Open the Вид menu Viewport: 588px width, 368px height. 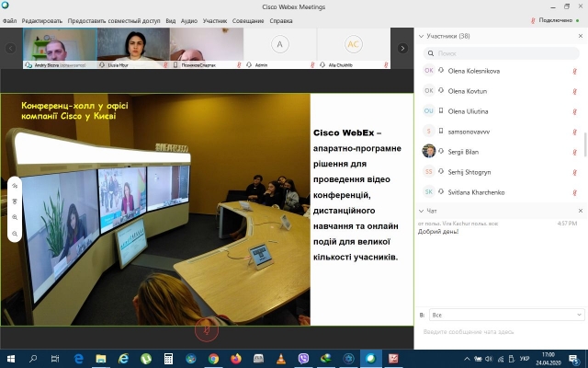[x=171, y=21]
